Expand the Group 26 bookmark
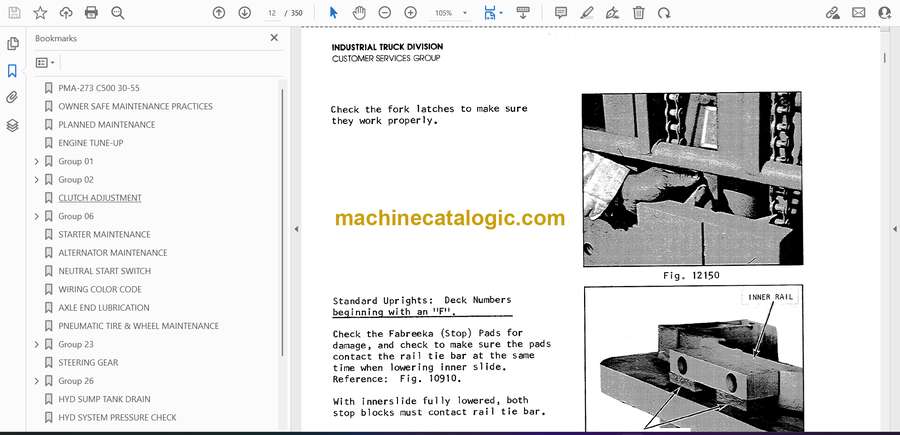This screenshot has height=435, width=900. [x=37, y=381]
